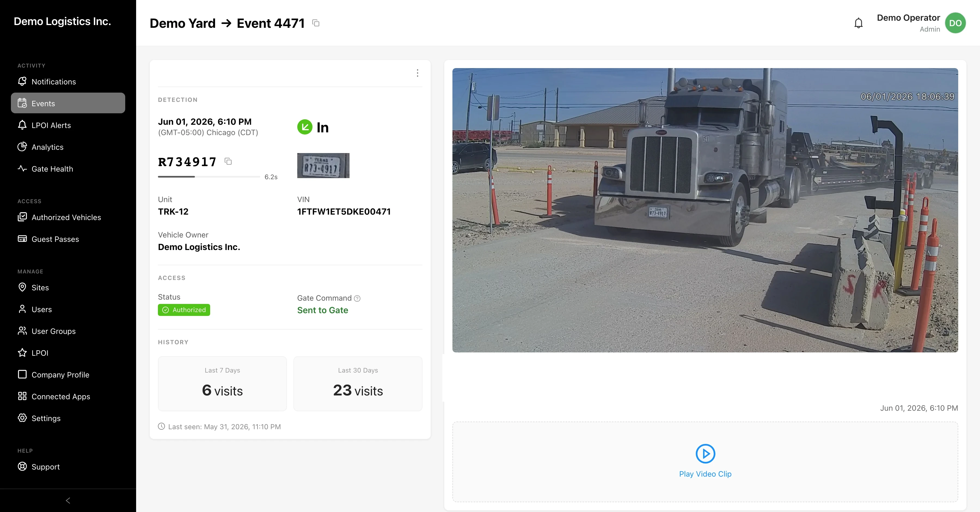The image size is (980, 512).
Task: Click the plate number R734917
Action: pyautogui.click(x=187, y=162)
